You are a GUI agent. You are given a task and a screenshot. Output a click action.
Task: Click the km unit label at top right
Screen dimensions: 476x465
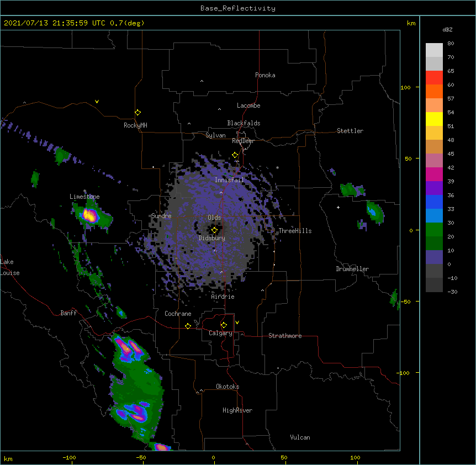coord(411,23)
